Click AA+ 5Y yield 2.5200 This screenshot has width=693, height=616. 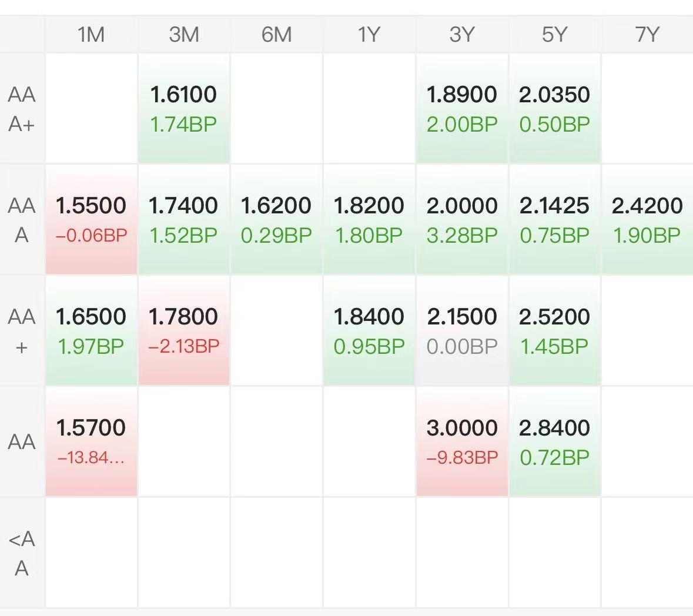pyautogui.click(x=554, y=317)
